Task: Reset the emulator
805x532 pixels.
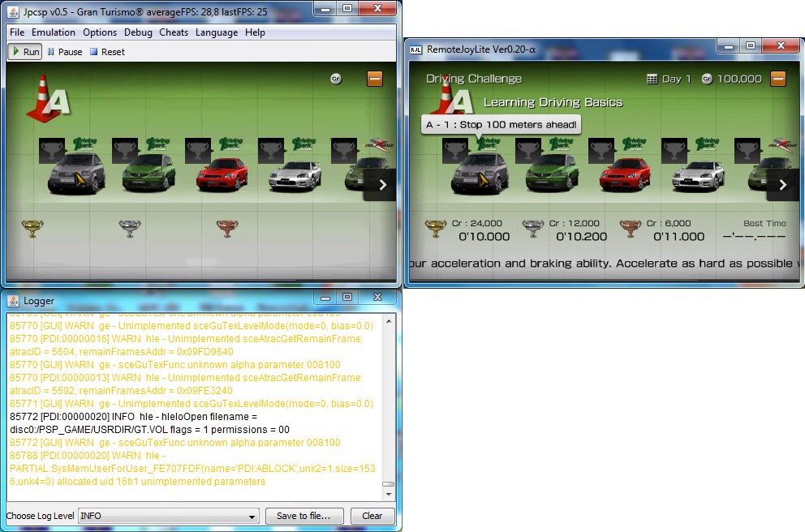Action: click(x=107, y=52)
